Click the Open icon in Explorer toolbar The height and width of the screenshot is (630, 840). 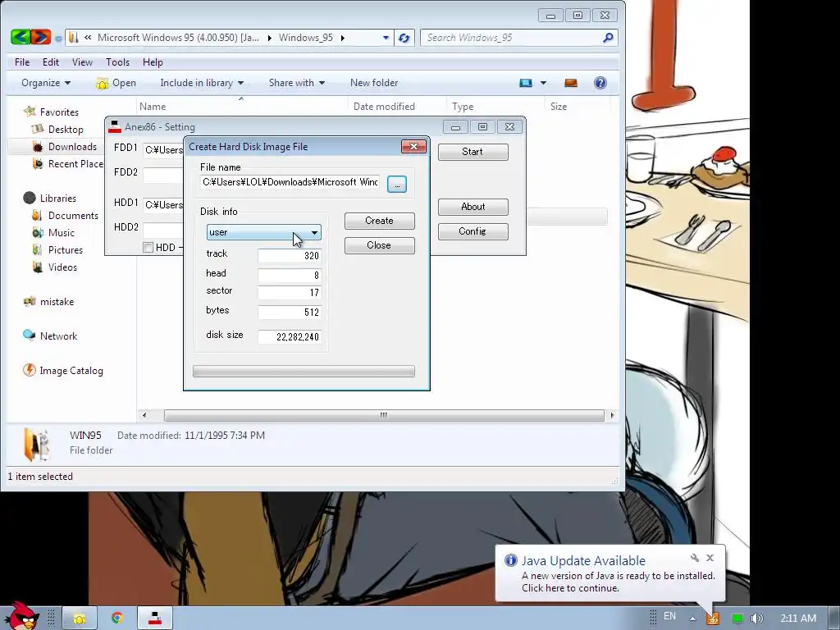[102, 83]
